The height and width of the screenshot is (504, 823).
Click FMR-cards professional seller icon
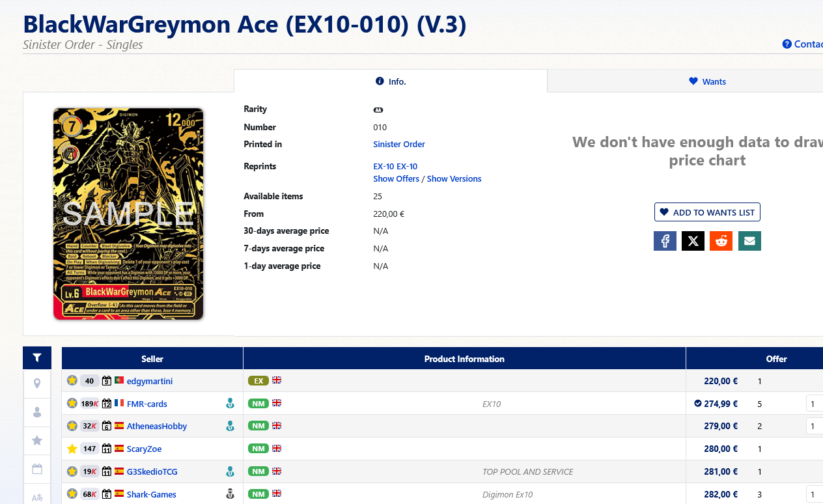click(230, 404)
